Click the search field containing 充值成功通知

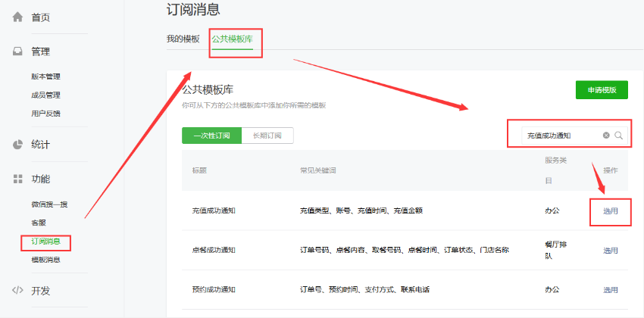click(559, 136)
